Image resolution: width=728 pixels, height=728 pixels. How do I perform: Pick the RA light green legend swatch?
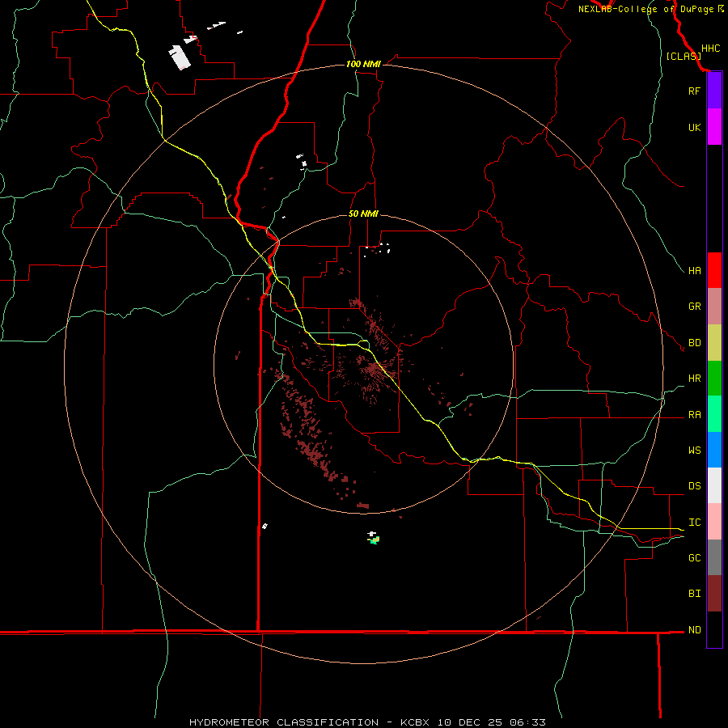714,414
